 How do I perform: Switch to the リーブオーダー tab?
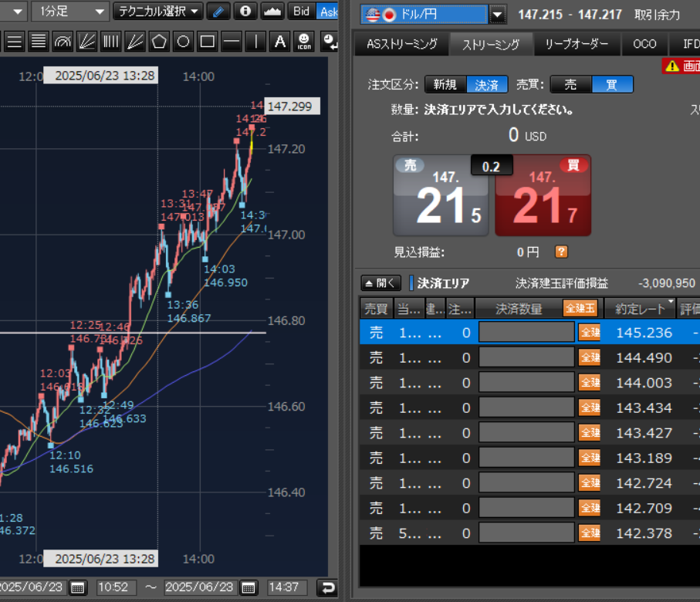[577, 45]
